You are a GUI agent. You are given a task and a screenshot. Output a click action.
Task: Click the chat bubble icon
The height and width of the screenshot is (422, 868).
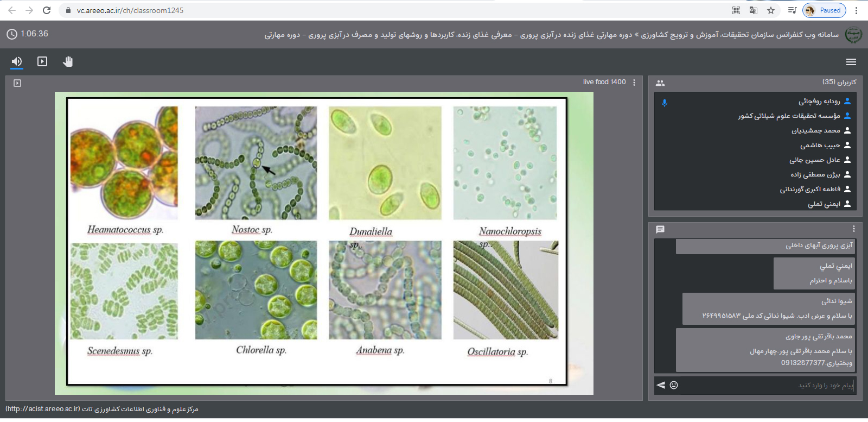coord(660,229)
